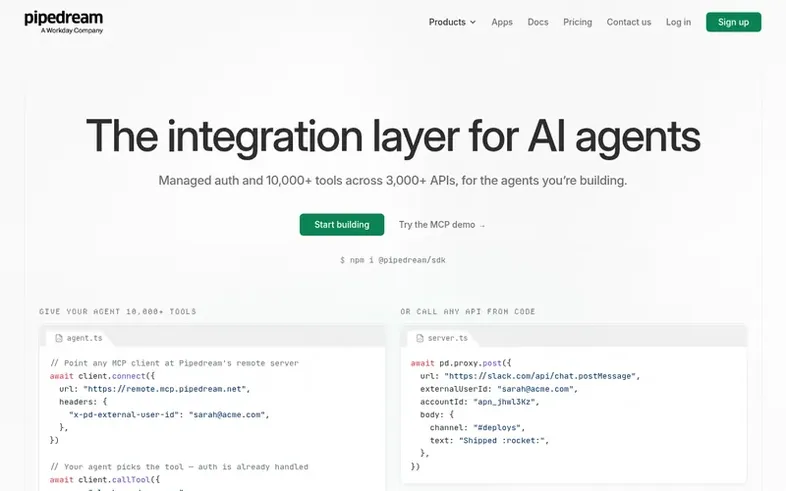The image size is (786, 491).
Task: Click the accountId "apn_jhwl3Kz" line
Action: point(480,402)
